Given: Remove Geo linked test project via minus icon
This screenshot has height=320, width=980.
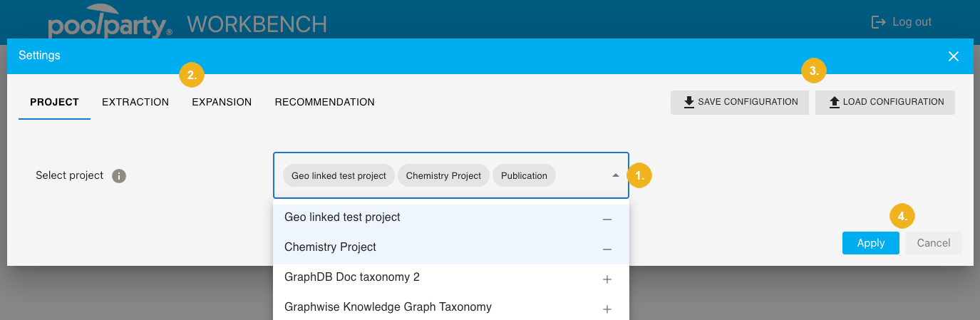Looking at the screenshot, I should [607, 219].
